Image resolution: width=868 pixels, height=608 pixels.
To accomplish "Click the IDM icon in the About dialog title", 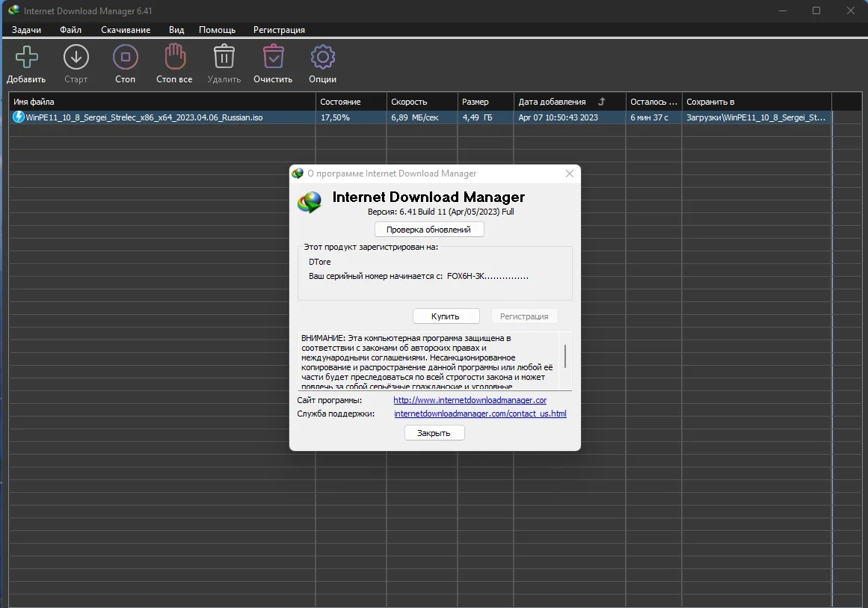I will pos(298,174).
